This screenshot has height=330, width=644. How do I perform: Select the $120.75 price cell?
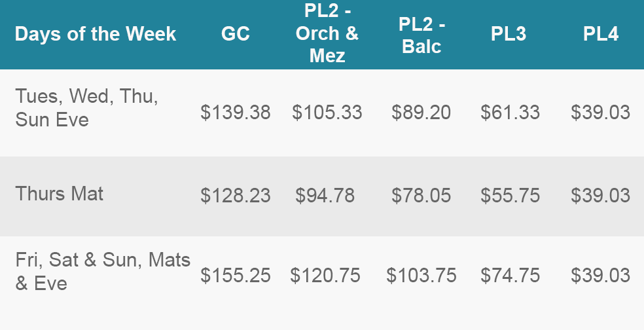[325, 276]
